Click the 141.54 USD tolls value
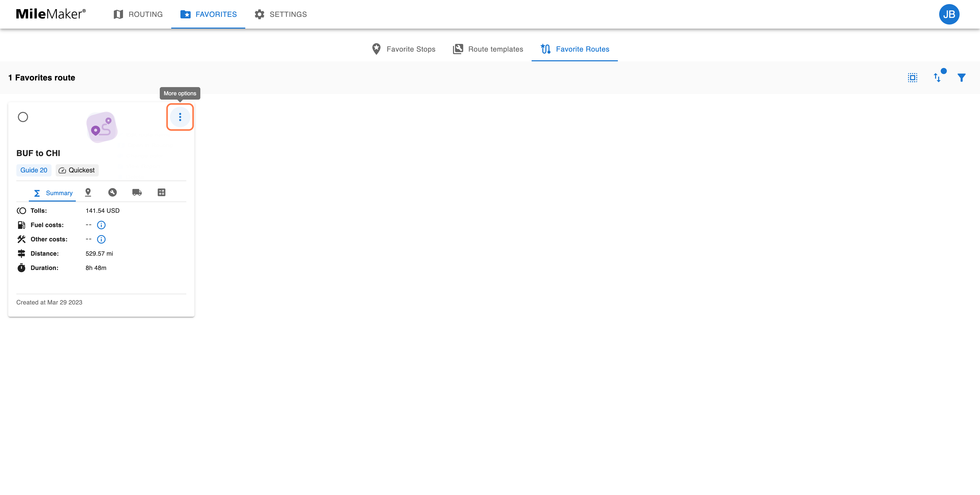The width and height of the screenshot is (980, 495). click(103, 210)
